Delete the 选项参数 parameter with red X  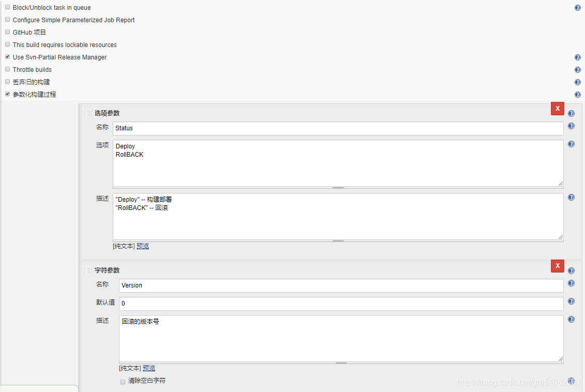pos(558,109)
